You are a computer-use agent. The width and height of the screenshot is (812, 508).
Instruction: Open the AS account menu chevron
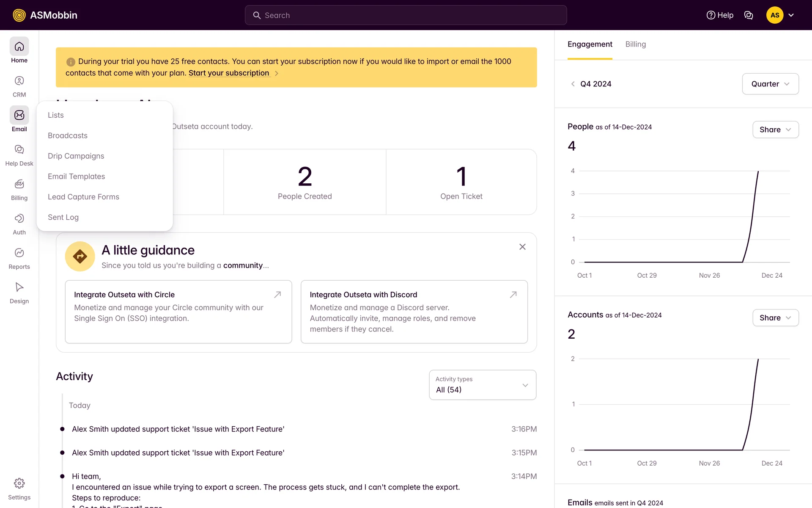tap(791, 15)
